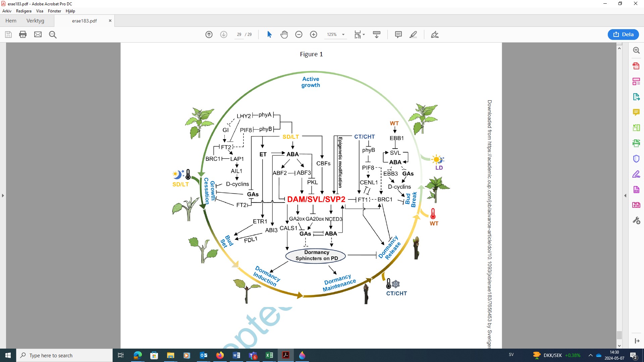Open the Redigera menu

click(23, 11)
